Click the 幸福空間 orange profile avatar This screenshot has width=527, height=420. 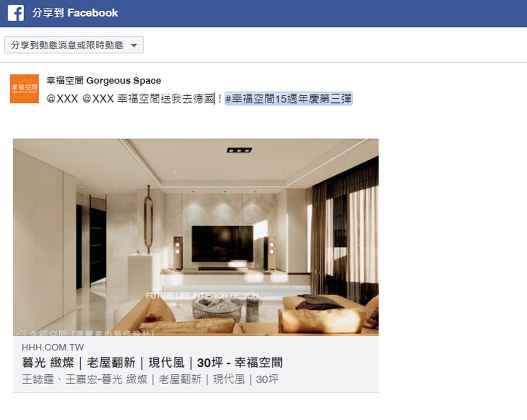click(x=24, y=89)
